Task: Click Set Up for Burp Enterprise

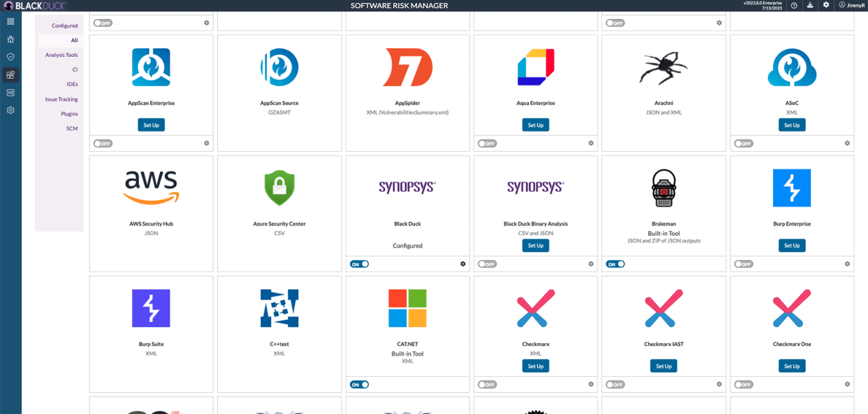Action: coord(792,245)
